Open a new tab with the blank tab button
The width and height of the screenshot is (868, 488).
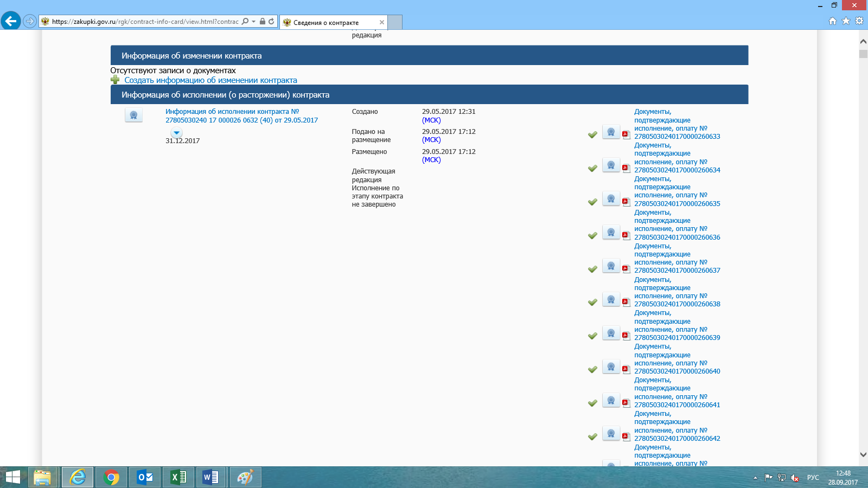[395, 22]
